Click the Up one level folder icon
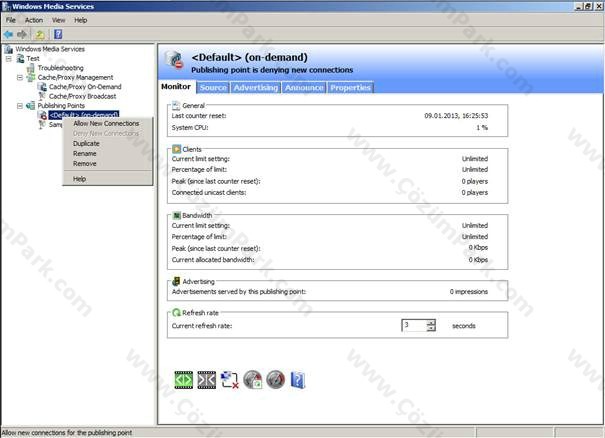This screenshot has height=438, width=605. [x=40, y=35]
